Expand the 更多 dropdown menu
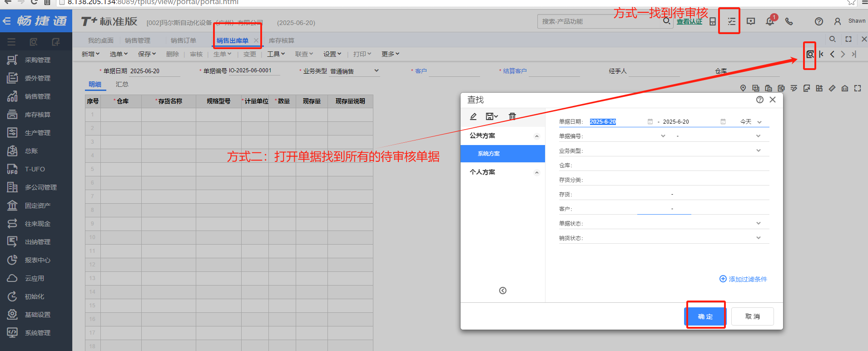 click(x=390, y=54)
